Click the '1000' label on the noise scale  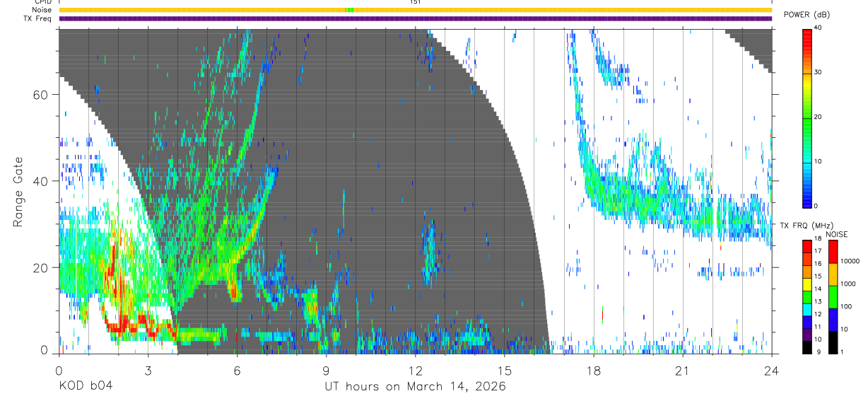point(847,284)
